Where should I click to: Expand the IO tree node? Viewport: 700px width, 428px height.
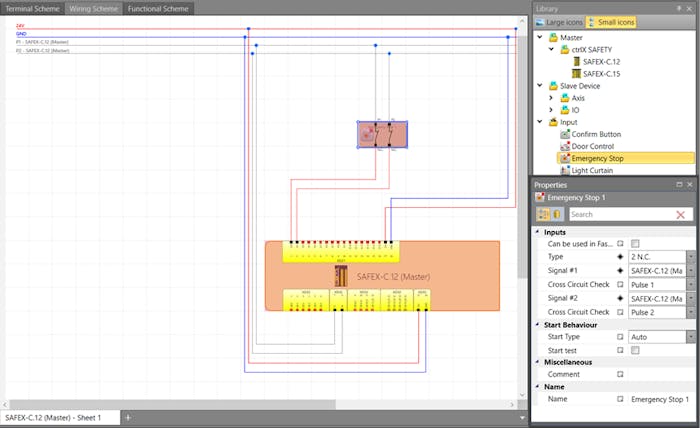(x=551, y=109)
